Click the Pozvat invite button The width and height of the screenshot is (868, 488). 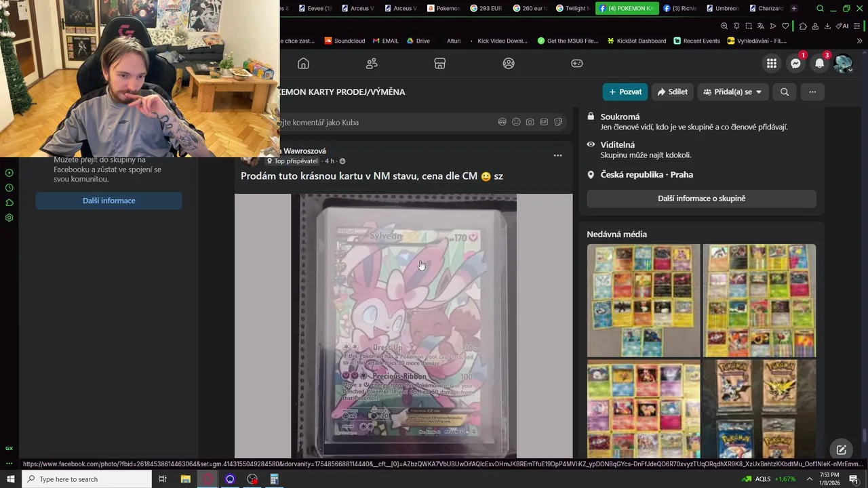[x=625, y=91]
